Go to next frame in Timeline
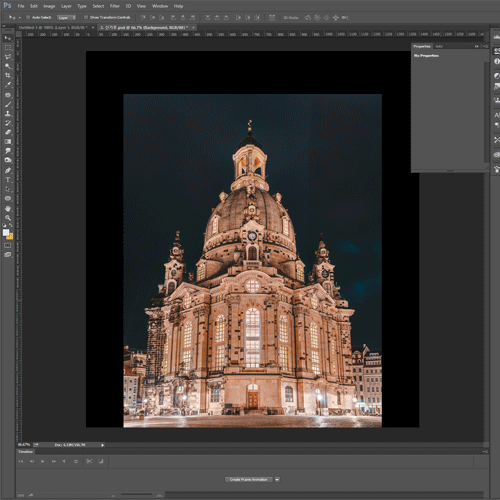The width and height of the screenshot is (500, 500). tap(53, 461)
